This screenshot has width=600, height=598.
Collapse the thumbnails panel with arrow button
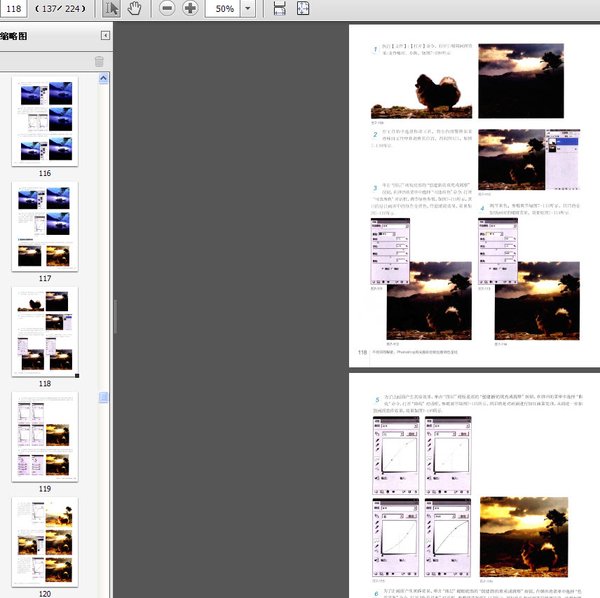tap(105, 36)
